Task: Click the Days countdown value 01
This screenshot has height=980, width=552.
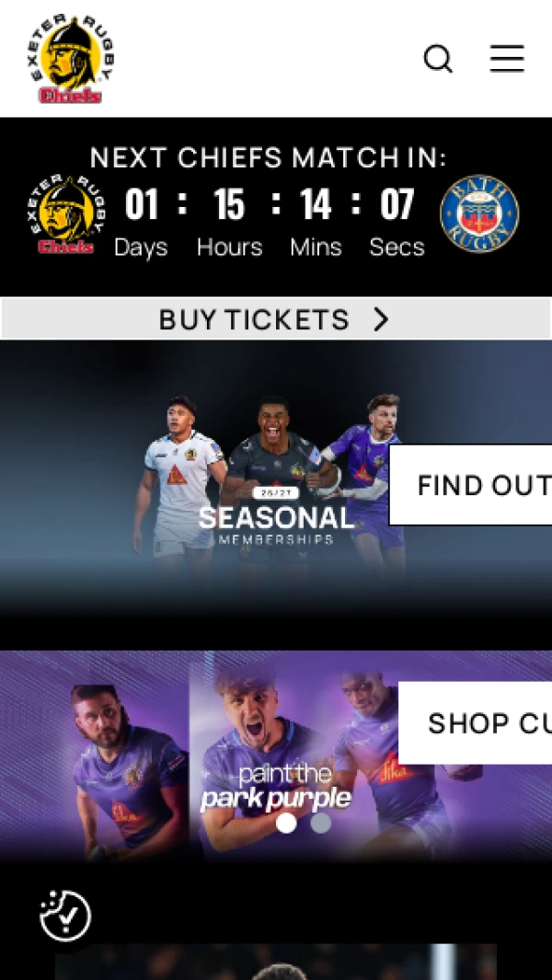Action: point(142,204)
